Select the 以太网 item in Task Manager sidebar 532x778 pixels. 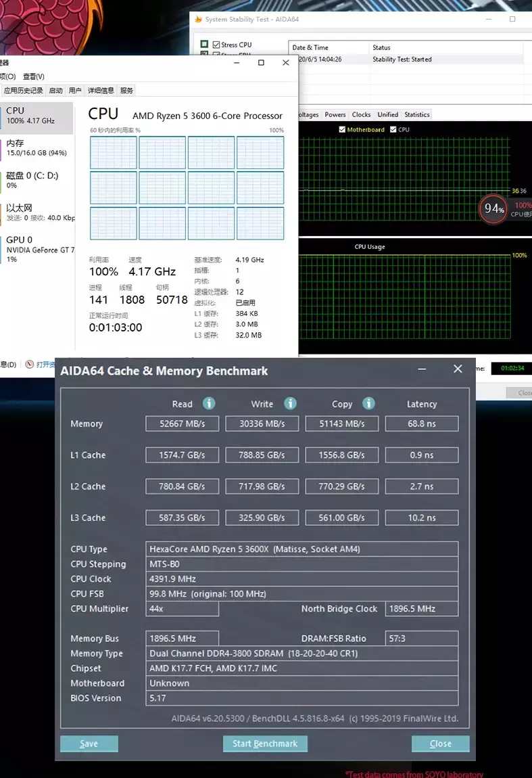37,212
